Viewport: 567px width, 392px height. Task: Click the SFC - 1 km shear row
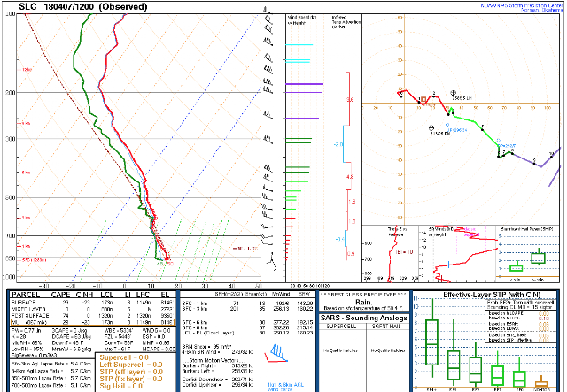pyautogui.click(x=248, y=304)
